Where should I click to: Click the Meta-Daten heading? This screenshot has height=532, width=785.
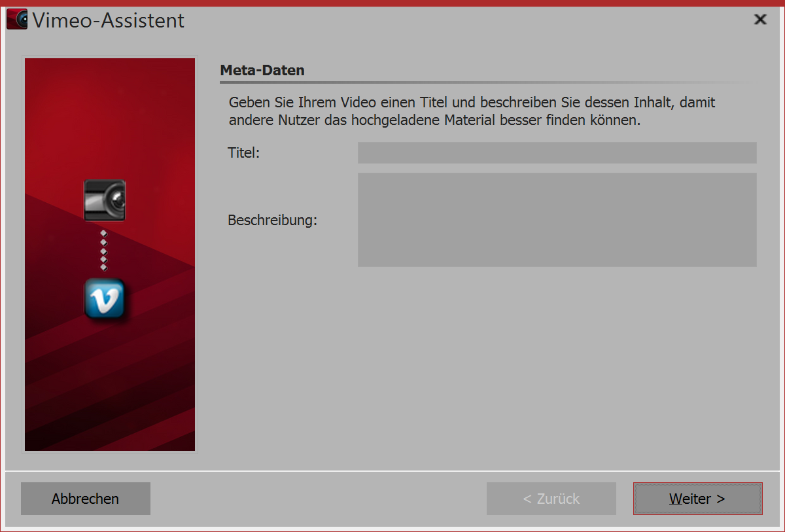[262, 70]
